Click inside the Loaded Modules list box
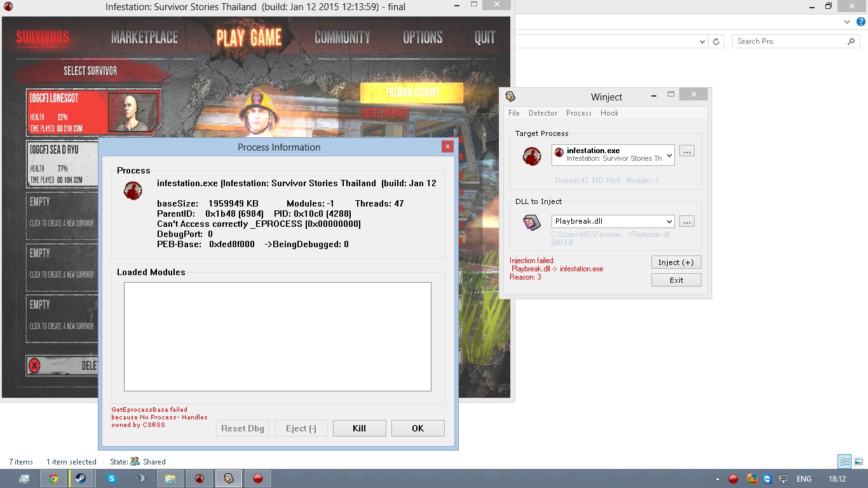This screenshot has height=488, width=868. pos(278,337)
